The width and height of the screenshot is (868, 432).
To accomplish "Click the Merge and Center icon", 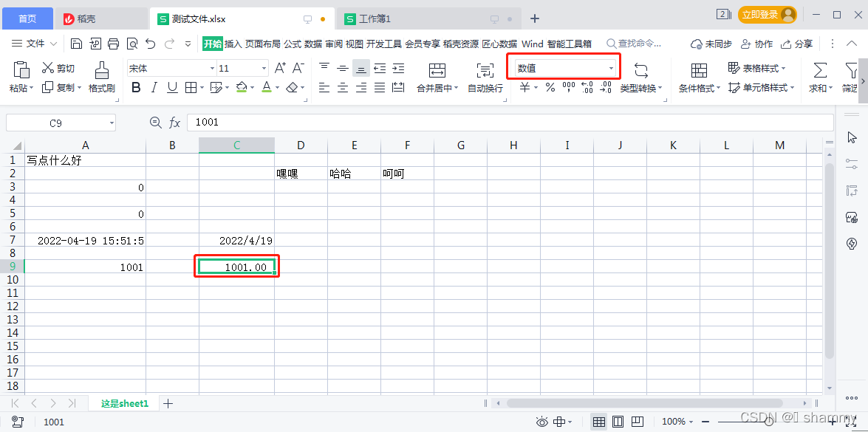I will click(437, 70).
